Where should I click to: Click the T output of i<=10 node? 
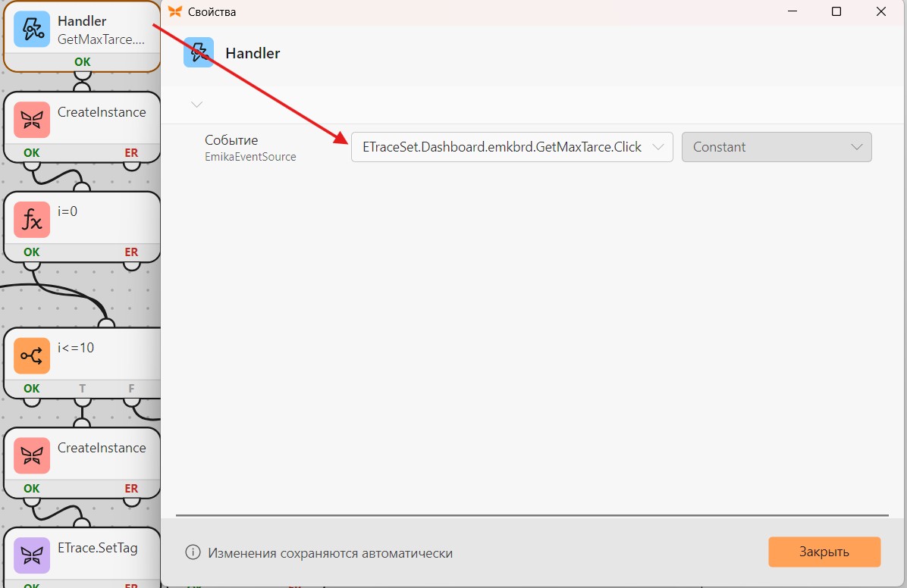(82, 389)
